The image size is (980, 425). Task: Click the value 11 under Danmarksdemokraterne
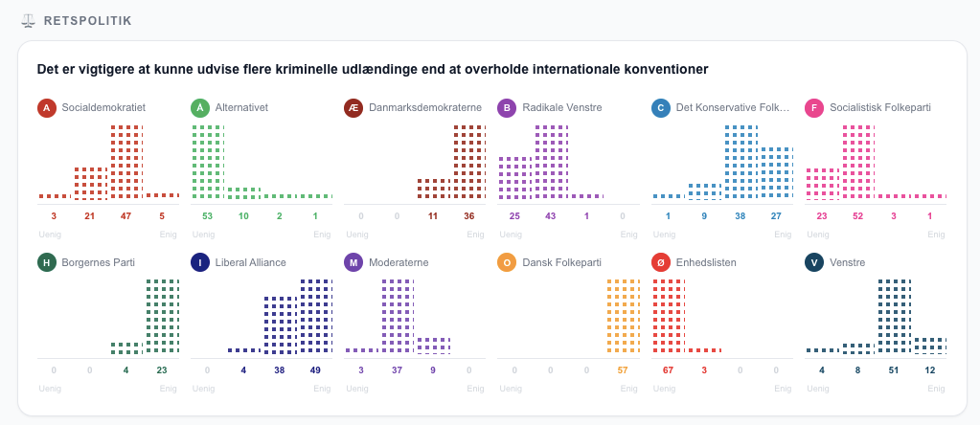point(433,216)
